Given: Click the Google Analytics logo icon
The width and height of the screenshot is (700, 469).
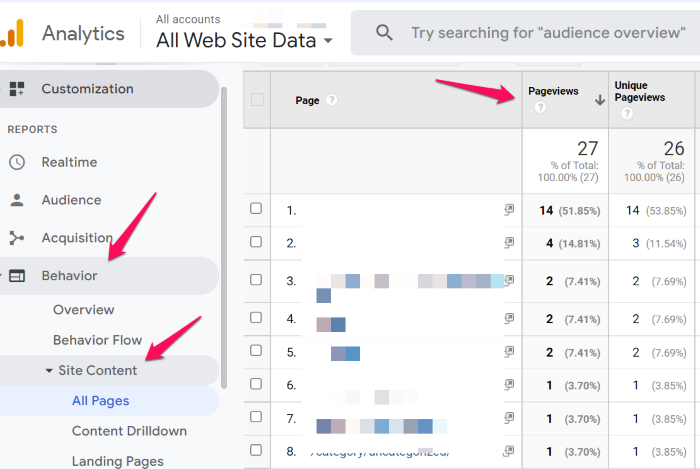Looking at the screenshot, I should [12, 33].
